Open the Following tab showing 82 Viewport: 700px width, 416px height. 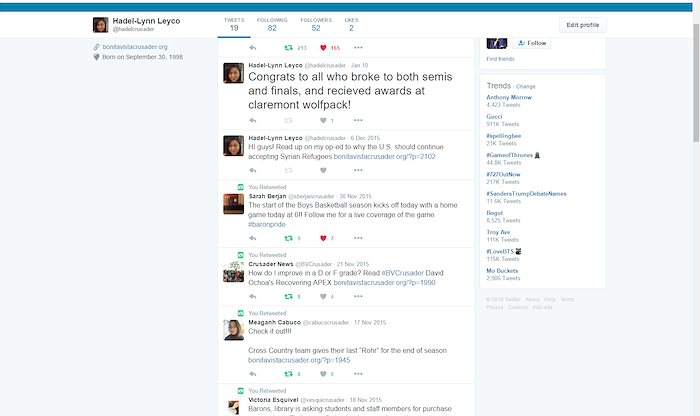click(272, 25)
